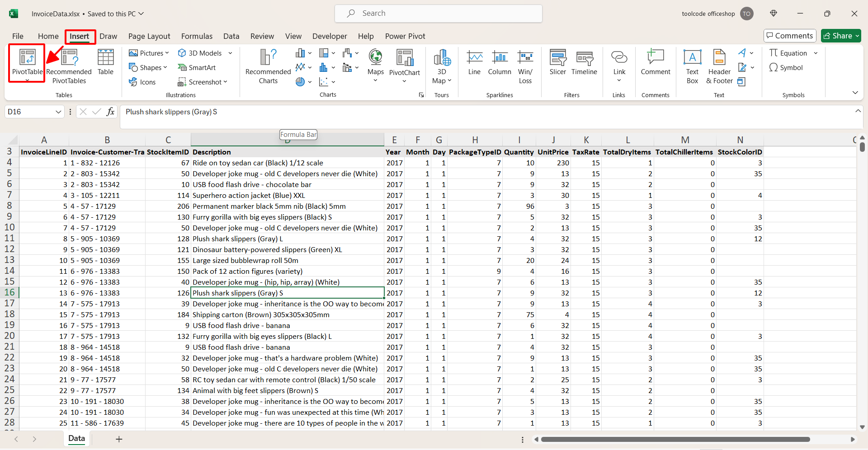Image resolution: width=868 pixels, height=450 pixels.
Task: Switch to the Formulas tab
Action: 197,36
